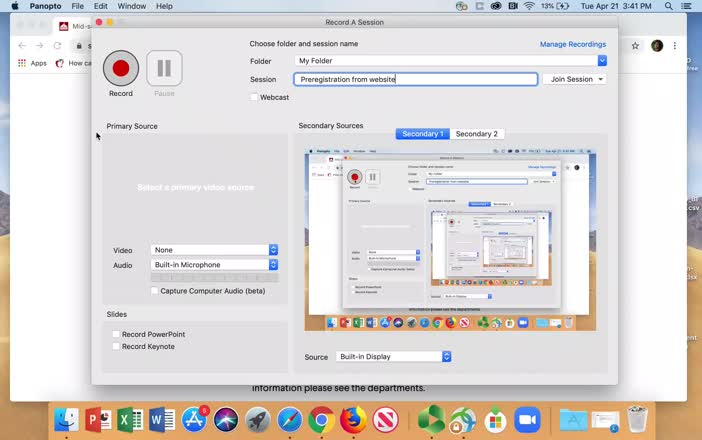Image resolution: width=702 pixels, height=440 pixels.
Task: Open the Apple menu
Action: click(15, 6)
